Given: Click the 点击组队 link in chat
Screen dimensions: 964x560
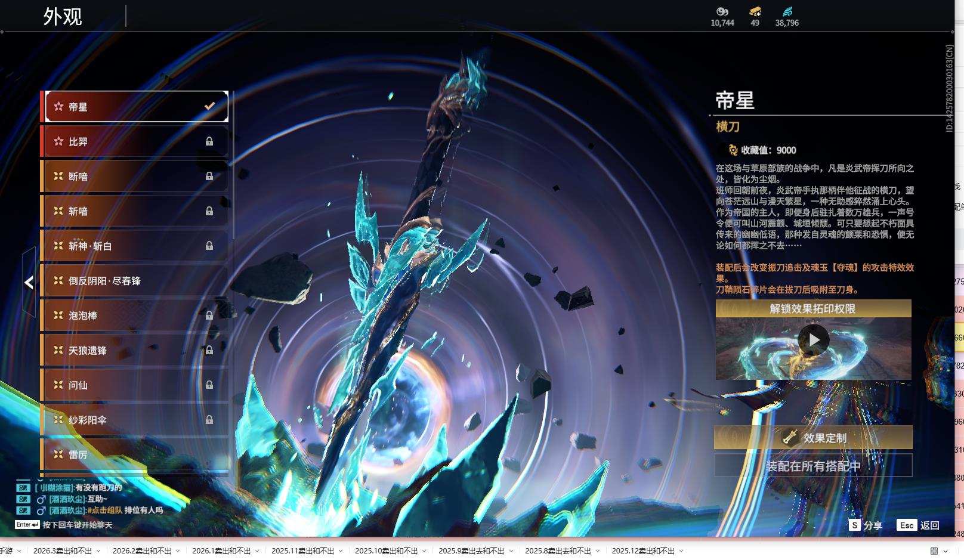Looking at the screenshot, I should coord(106,511).
